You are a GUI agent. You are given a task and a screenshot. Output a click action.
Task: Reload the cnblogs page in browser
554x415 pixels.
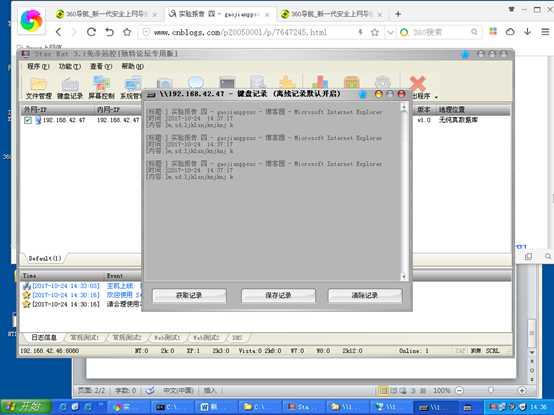point(91,32)
